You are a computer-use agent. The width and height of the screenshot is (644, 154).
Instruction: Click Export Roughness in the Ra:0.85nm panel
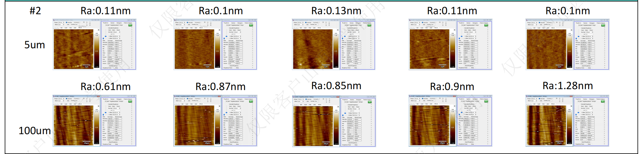tap(353, 143)
